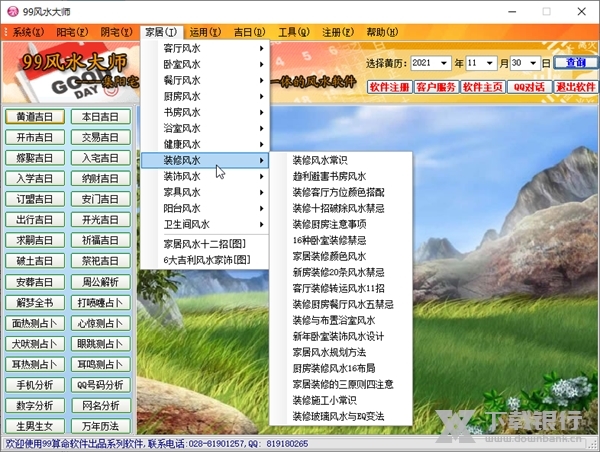Select 装修客厅方位颜色搭配 entry
Image resolution: width=600 pixels, height=452 pixels.
[341, 192]
